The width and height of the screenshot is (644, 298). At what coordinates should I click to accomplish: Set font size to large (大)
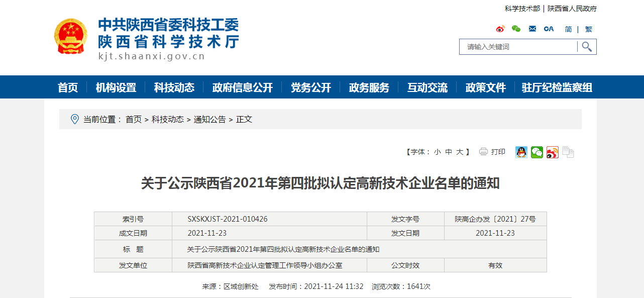click(x=460, y=152)
